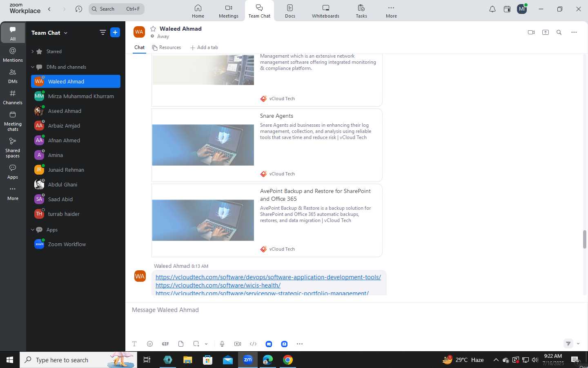Collapse the Apps section in chat list
588x368 pixels.
pos(33,230)
